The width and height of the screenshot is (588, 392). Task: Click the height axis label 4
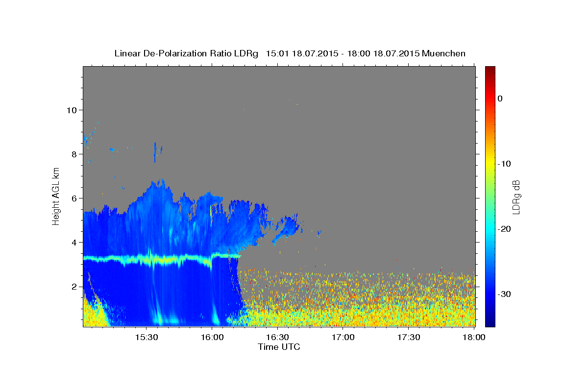(74, 242)
